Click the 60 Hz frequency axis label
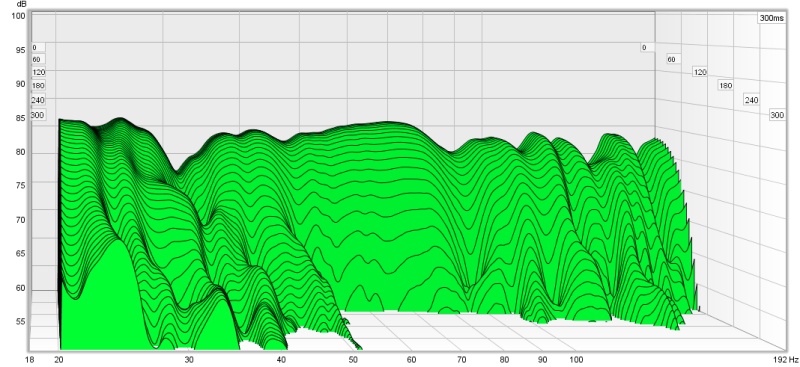Screen dimensions: 800x367 [412, 360]
